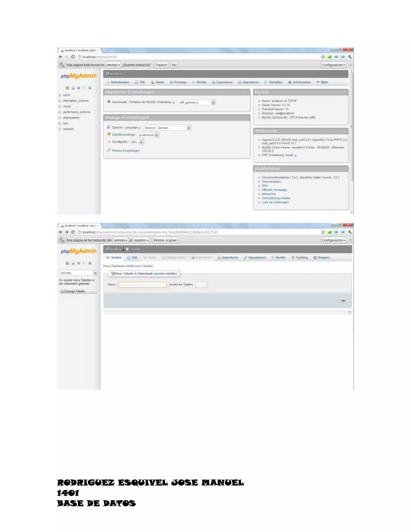This screenshot has width=411, height=532.
Task: Click home icon in upper phpMyAdmin sidebar
Action: click(67, 88)
